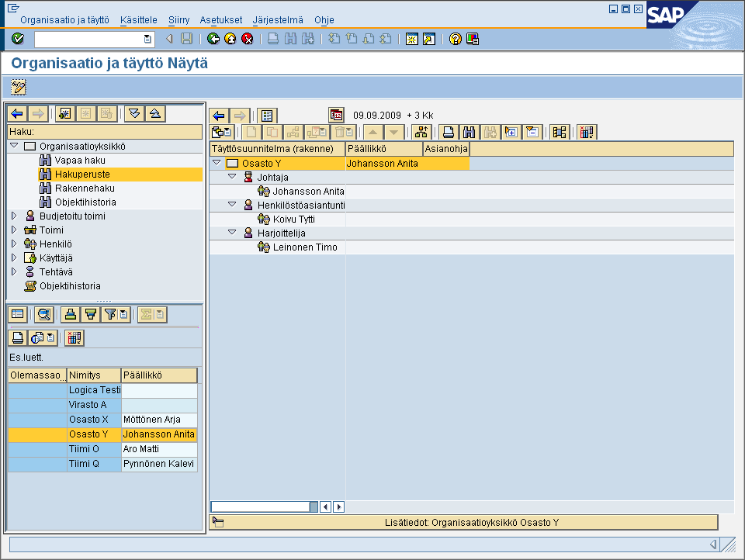Expand the Budjetoitu toimi node

coord(14,216)
